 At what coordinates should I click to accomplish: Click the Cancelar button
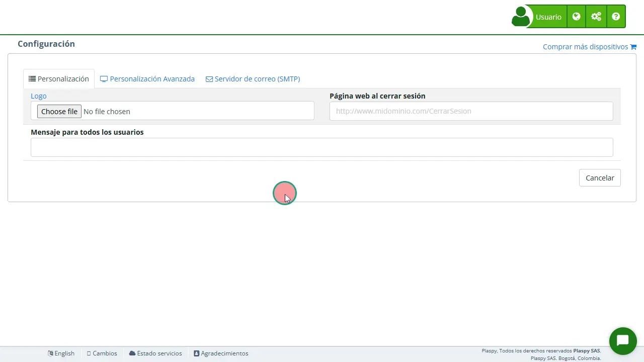[600, 177]
